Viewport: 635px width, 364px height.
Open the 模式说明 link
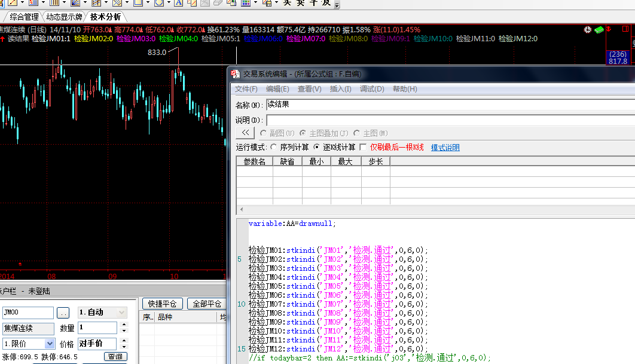(x=445, y=148)
